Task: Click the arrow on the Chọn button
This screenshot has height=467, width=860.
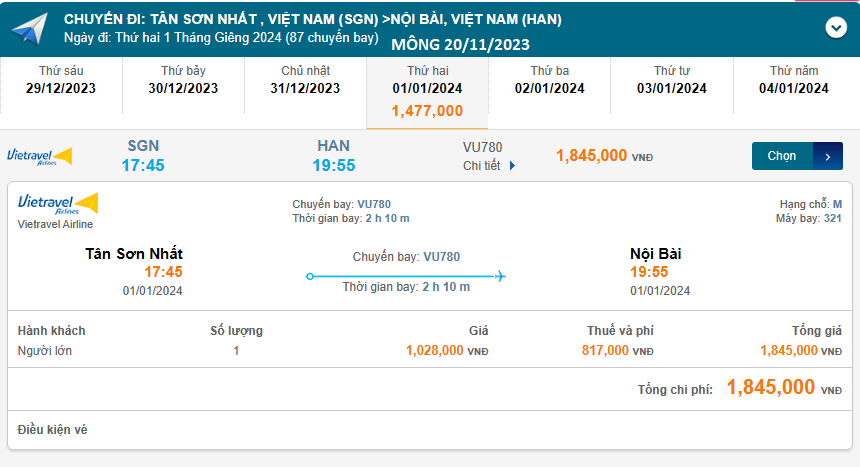Action: coord(828,156)
